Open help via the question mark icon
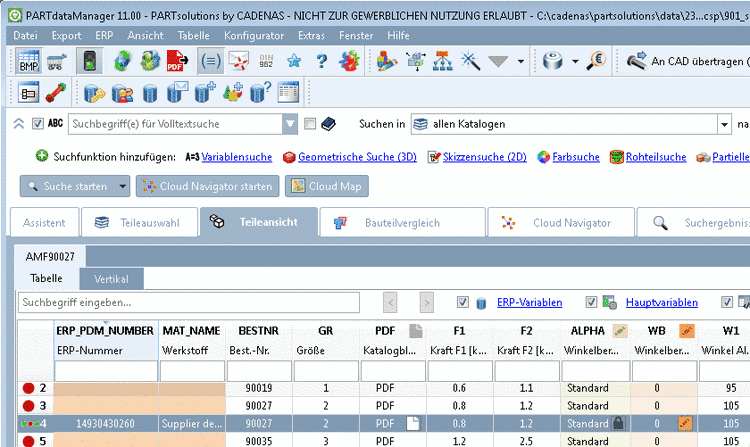 pyautogui.click(x=321, y=61)
